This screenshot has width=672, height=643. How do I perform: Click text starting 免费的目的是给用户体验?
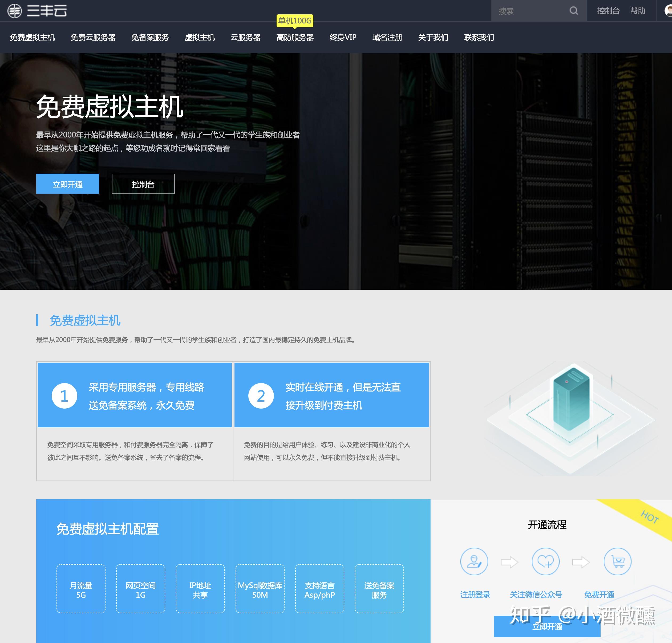[327, 451]
